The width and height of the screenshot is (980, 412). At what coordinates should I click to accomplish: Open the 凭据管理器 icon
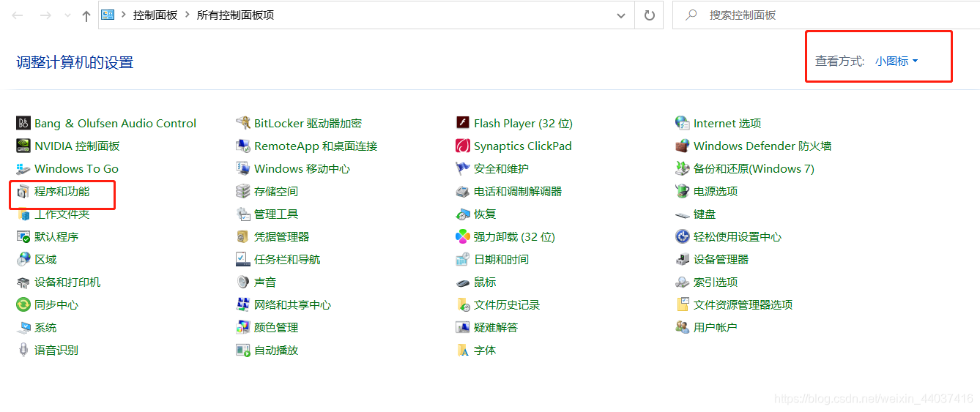[x=243, y=236]
